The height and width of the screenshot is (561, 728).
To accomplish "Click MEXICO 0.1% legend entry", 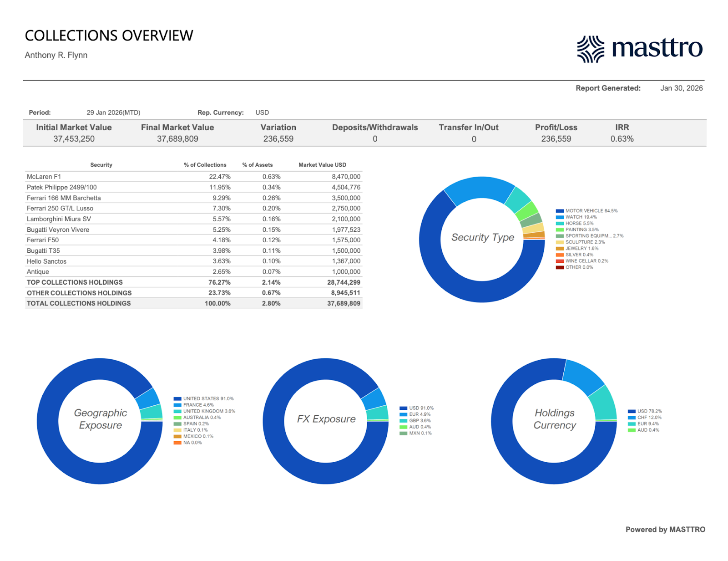I will (x=194, y=436).
